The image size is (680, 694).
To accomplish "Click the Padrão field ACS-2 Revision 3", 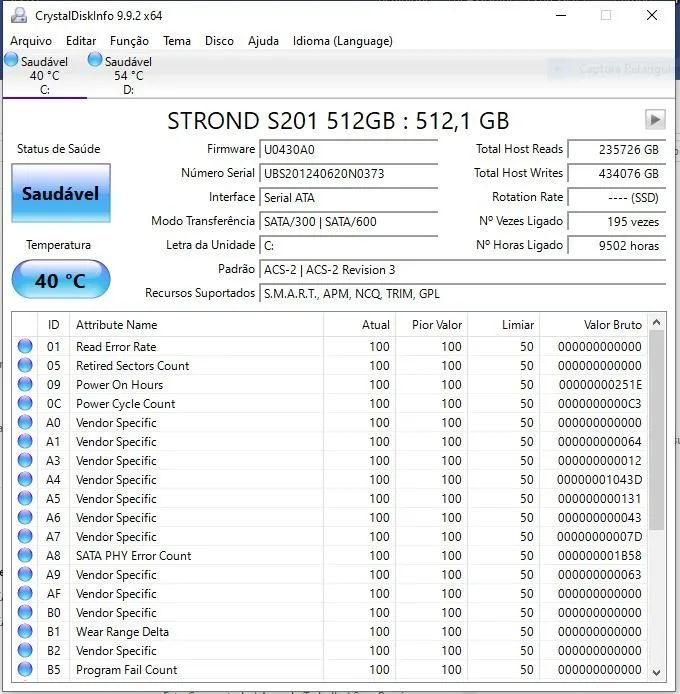I will coord(463,270).
